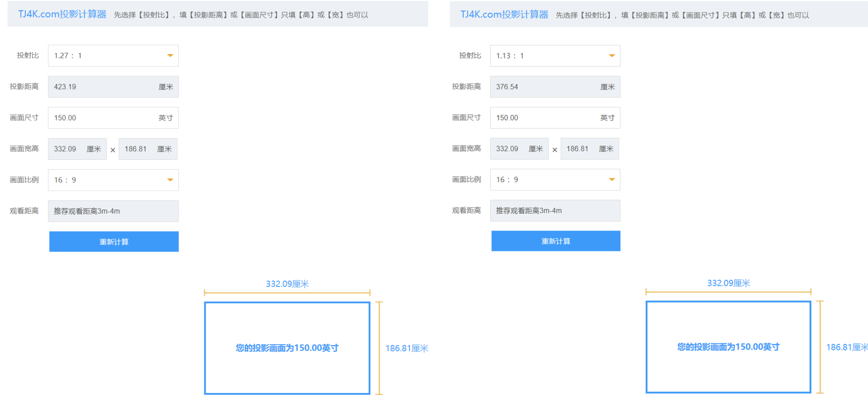Click the orange arrow beside 1.27 : 1
The width and height of the screenshot is (868, 397).
[170, 56]
